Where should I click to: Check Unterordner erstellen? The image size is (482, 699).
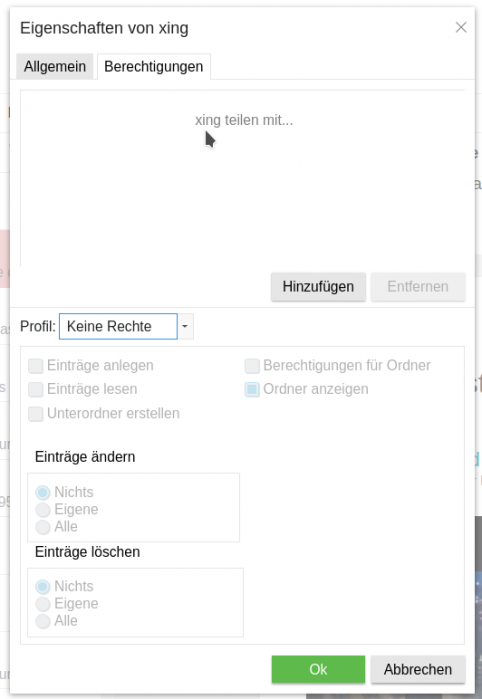pos(36,414)
